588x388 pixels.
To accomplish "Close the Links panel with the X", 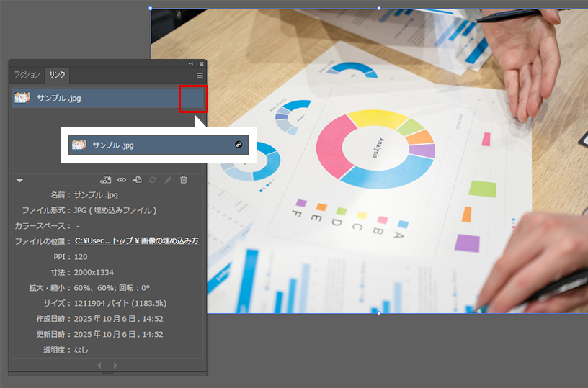I will click(201, 63).
